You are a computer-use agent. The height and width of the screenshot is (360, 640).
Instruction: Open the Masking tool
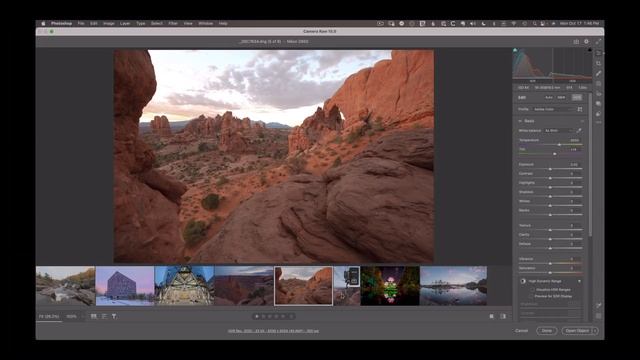(x=598, y=84)
